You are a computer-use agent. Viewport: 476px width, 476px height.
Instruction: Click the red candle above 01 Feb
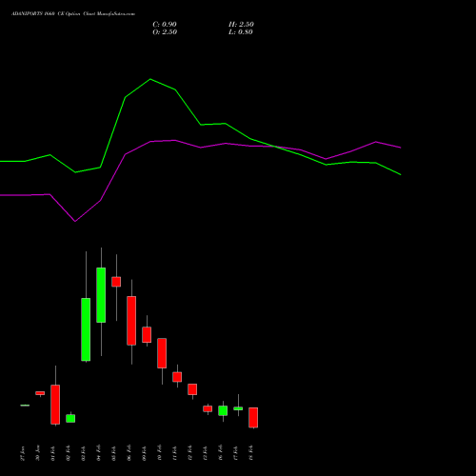click(x=55, y=405)
